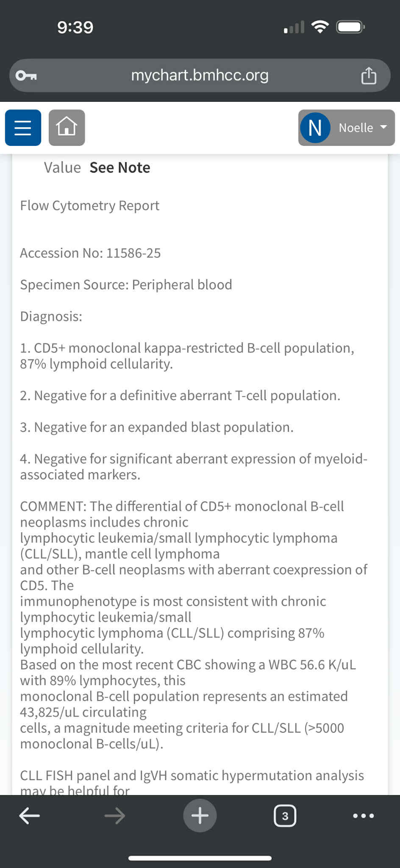This screenshot has height=868, width=400.
Task: Open the browser three-dot more menu
Action: coord(364,815)
